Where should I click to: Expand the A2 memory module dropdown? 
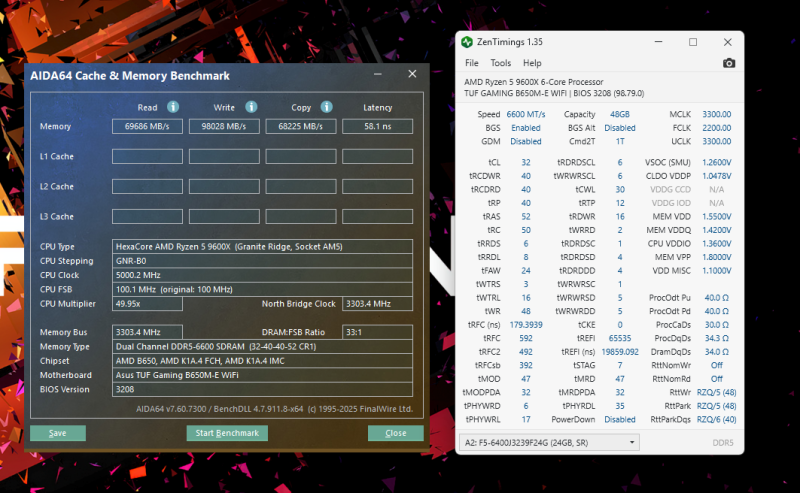click(549, 442)
